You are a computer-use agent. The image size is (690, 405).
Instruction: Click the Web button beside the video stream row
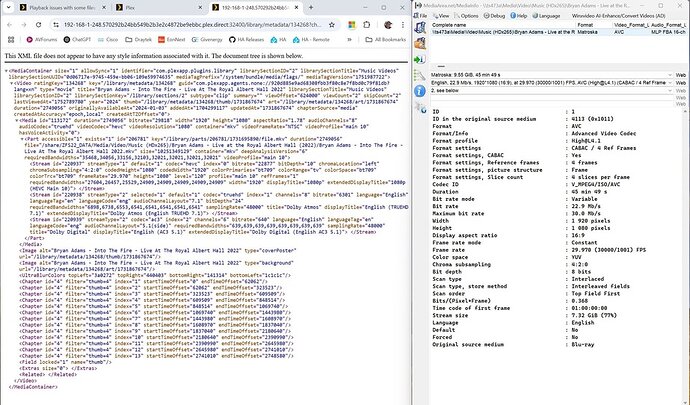681,83
